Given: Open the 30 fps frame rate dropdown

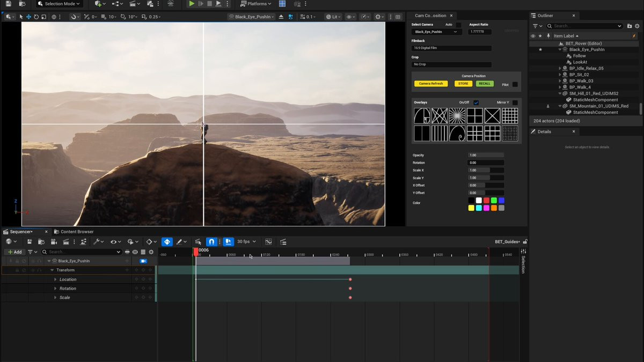Looking at the screenshot, I should click(246, 242).
